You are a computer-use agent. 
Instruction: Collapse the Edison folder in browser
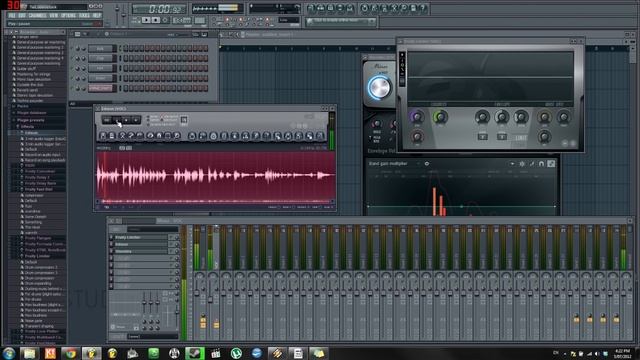[31, 133]
